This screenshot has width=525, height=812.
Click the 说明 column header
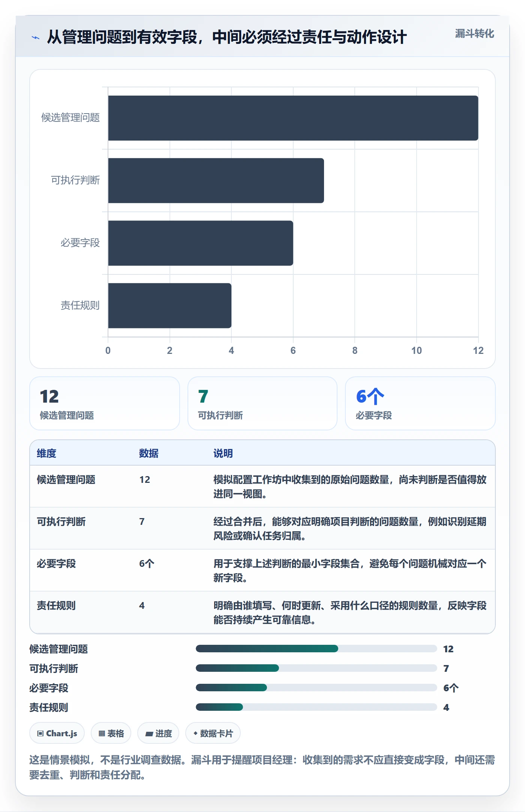pyautogui.click(x=223, y=453)
